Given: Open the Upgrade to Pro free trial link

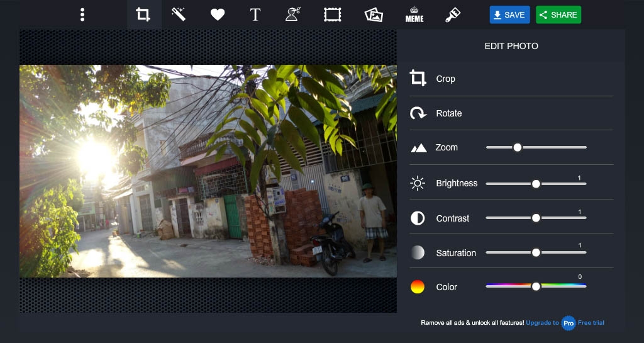Looking at the screenshot, I should 565,323.
